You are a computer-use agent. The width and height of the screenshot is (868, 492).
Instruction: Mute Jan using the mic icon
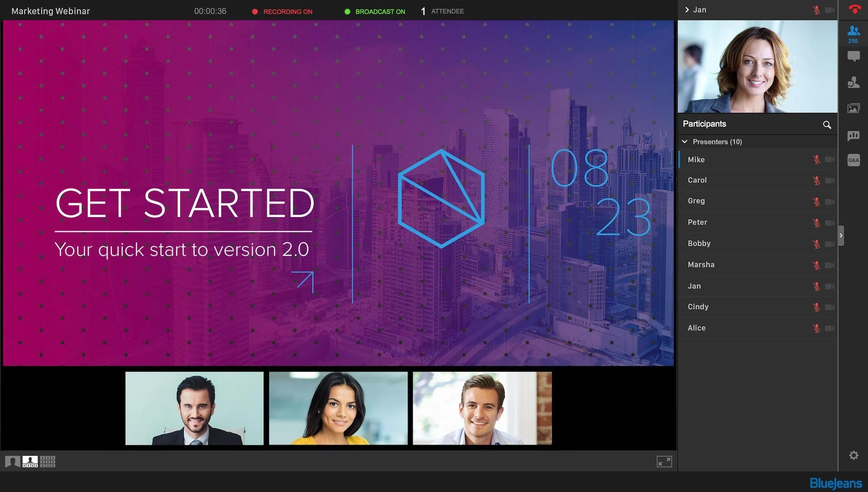[816, 286]
